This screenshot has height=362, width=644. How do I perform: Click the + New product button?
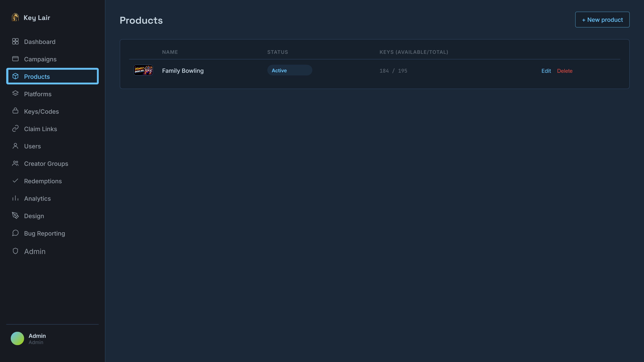tap(602, 19)
